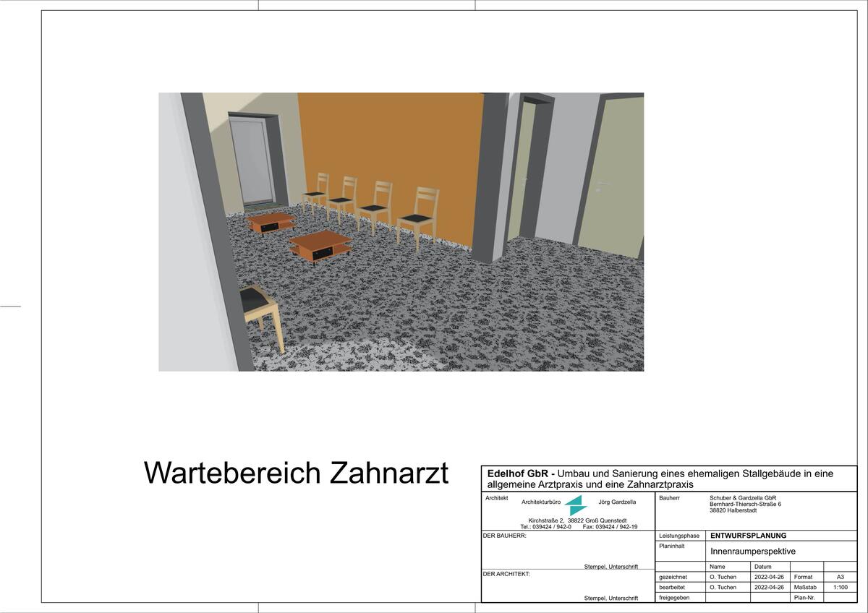Click the 'A3' format value
868x613 pixels.
tap(841, 577)
